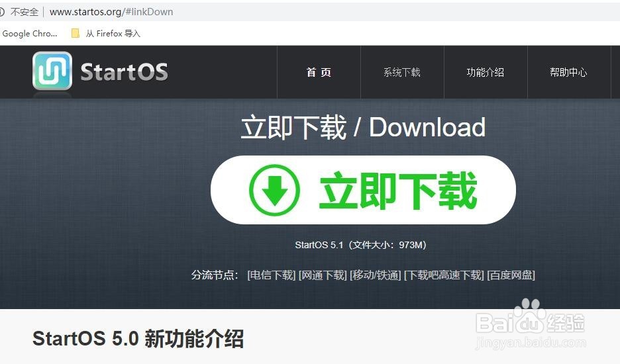
Task: Click the 移动/铁通 mirror link
Action: pos(375,275)
